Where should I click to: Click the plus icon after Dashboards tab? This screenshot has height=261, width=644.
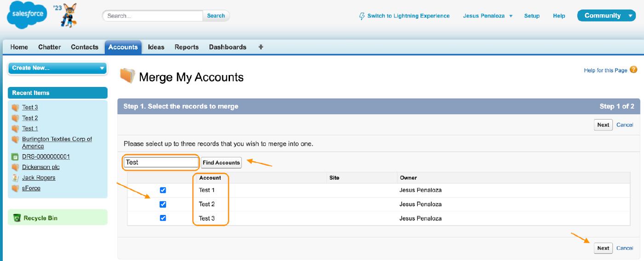[261, 47]
